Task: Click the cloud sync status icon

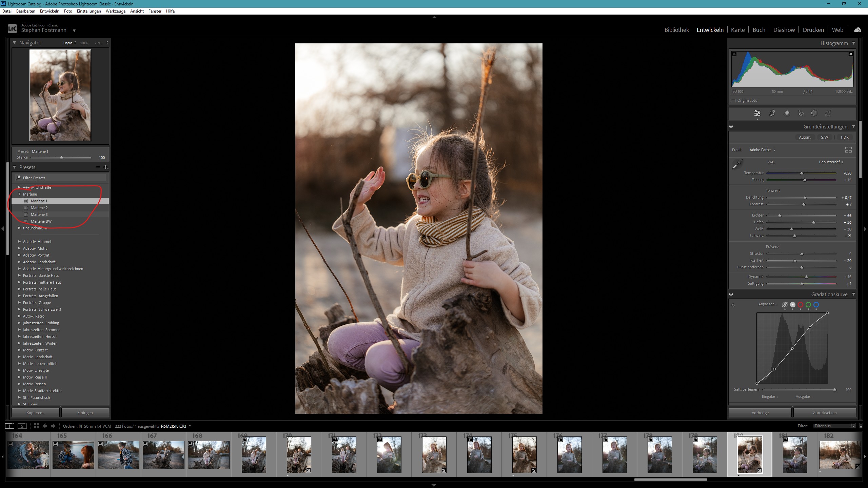Action: click(857, 30)
